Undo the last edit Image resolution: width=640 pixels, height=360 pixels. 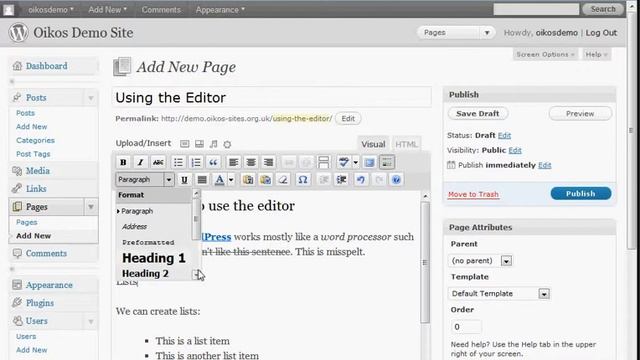click(x=361, y=180)
